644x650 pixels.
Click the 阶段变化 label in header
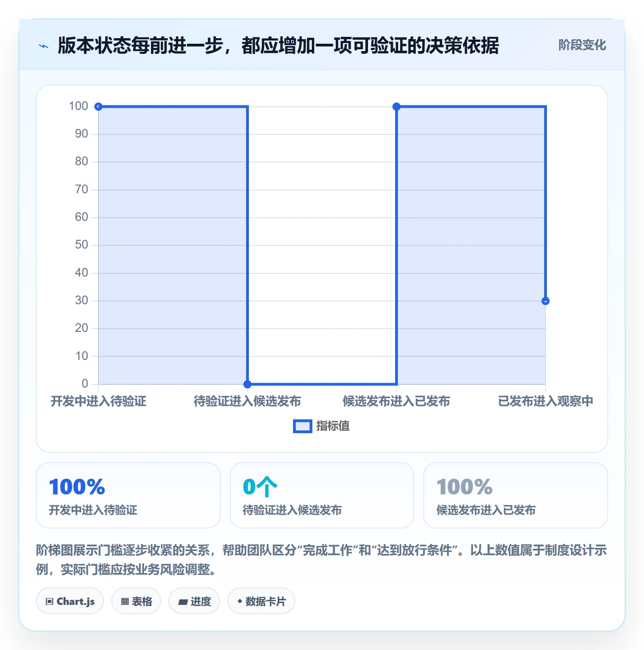coord(582,45)
